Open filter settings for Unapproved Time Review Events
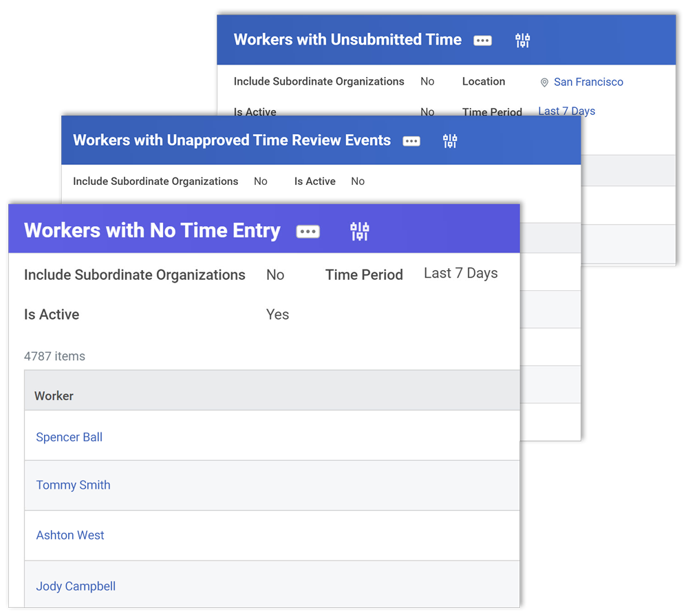 point(450,141)
